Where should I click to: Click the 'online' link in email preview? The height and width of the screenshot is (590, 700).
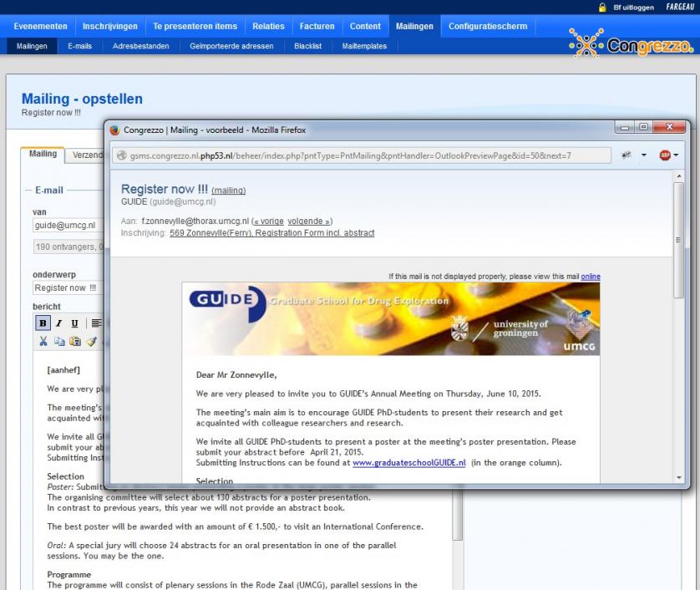[x=591, y=277]
